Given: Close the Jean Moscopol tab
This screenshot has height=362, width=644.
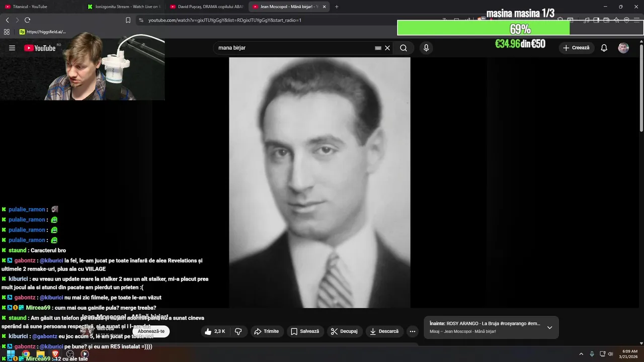Looking at the screenshot, I should [x=324, y=7].
